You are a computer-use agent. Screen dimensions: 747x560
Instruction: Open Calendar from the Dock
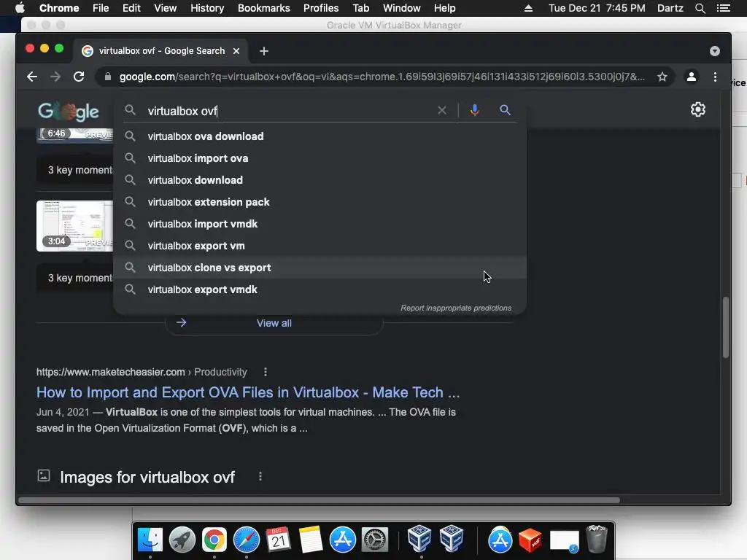click(278, 540)
